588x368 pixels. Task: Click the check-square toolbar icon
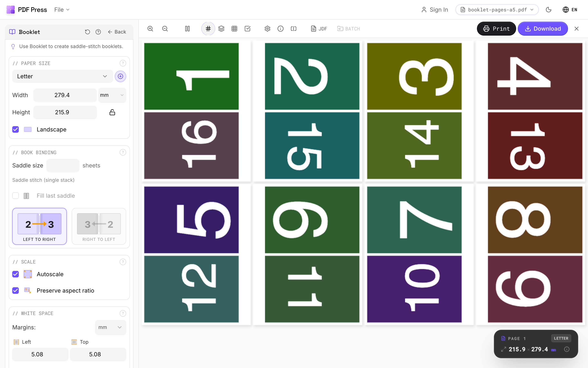(x=247, y=29)
